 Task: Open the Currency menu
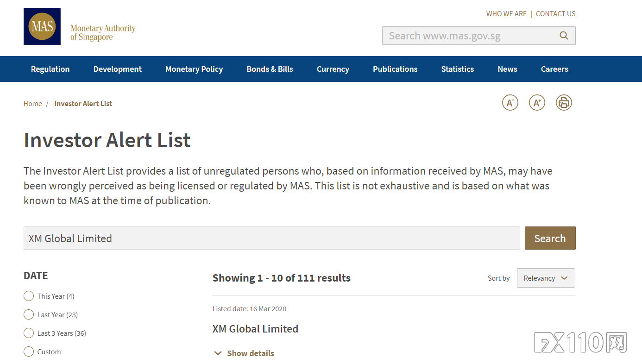click(x=333, y=69)
